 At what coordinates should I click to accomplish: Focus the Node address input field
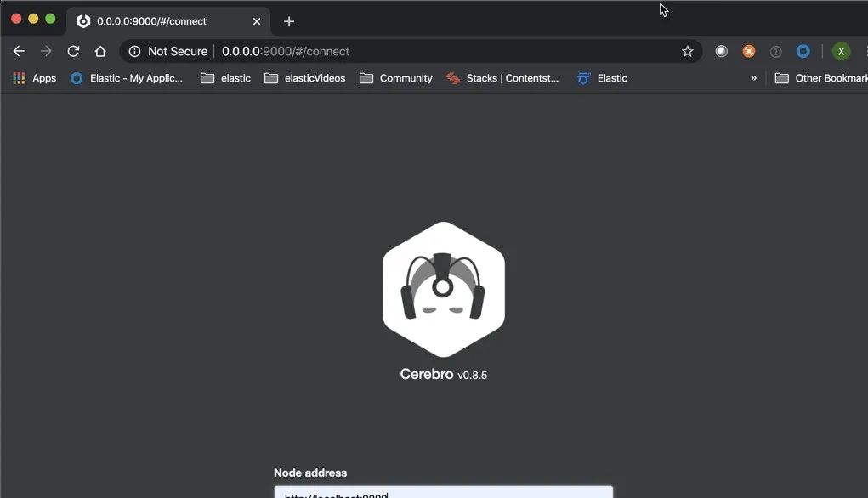pos(443,492)
